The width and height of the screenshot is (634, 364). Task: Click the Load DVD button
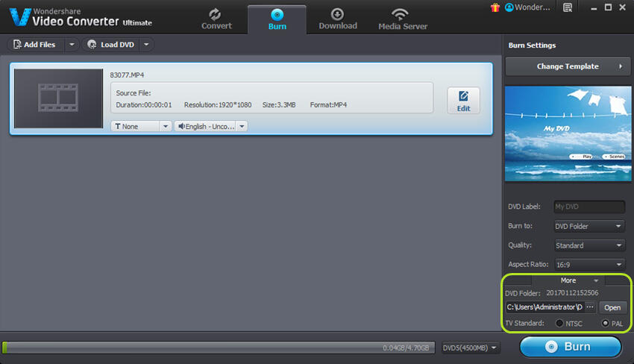(x=111, y=45)
